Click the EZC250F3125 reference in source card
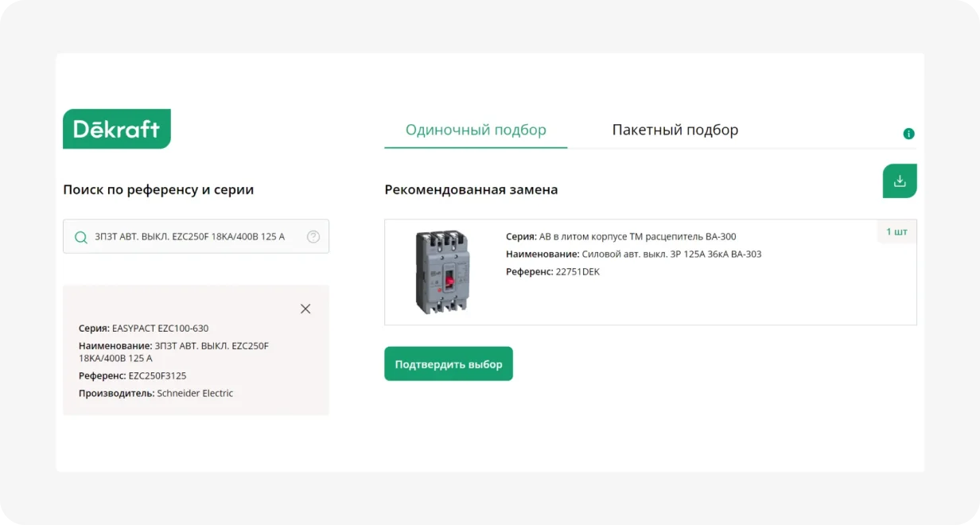The height and width of the screenshot is (525, 980). [157, 375]
